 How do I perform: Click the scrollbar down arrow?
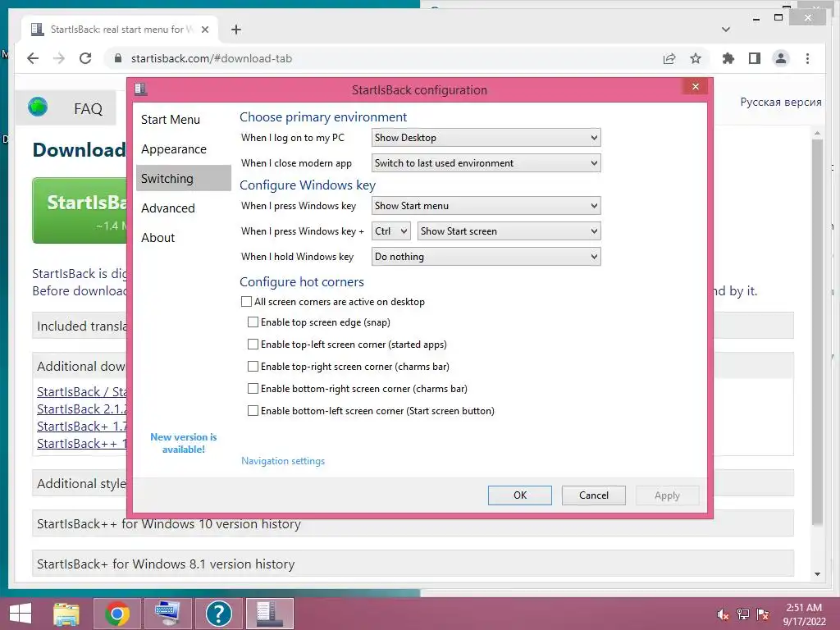(x=817, y=573)
